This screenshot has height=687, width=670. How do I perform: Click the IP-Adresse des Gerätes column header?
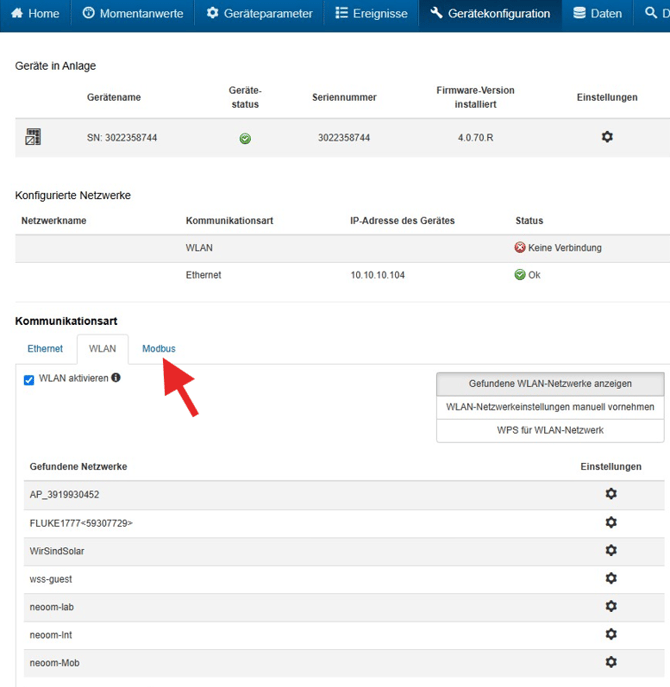click(402, 220)
